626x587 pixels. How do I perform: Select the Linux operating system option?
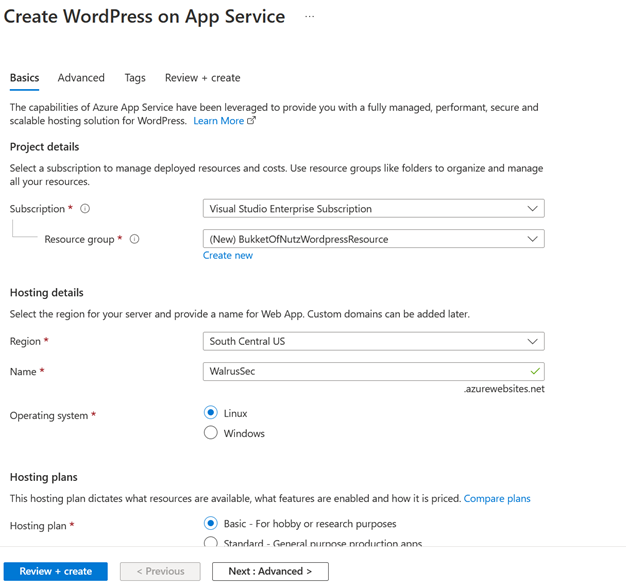tap(211, 412)
